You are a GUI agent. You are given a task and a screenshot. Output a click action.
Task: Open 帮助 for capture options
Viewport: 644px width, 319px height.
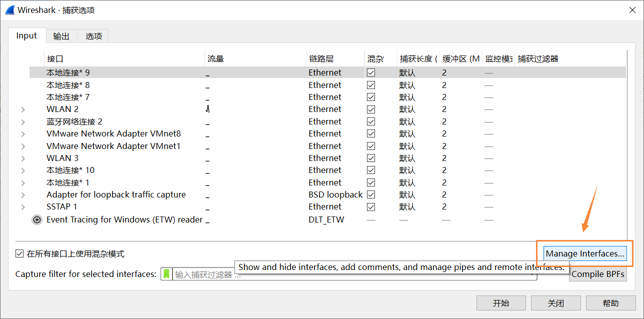point(610,303)
